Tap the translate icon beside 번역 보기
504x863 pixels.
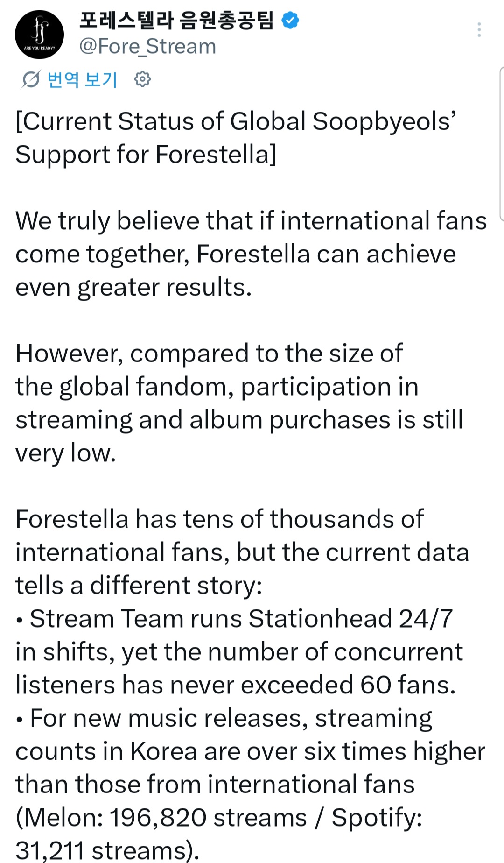coord(31,79)
